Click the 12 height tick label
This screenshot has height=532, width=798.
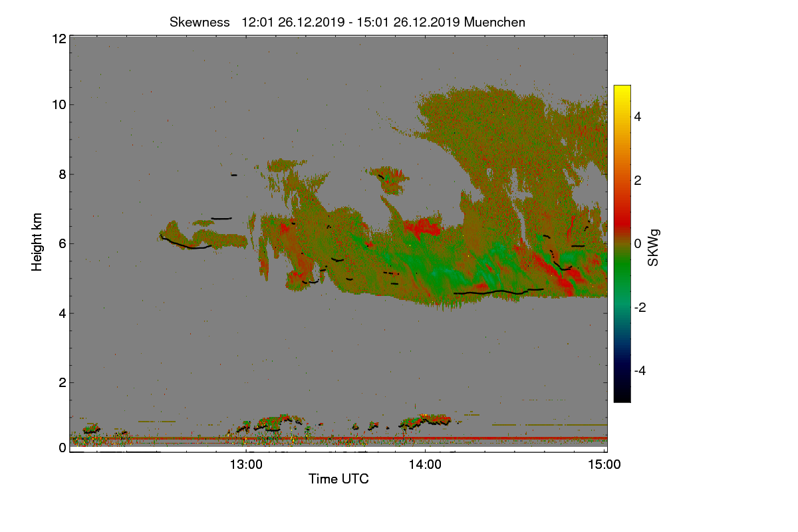pos(58,39)
